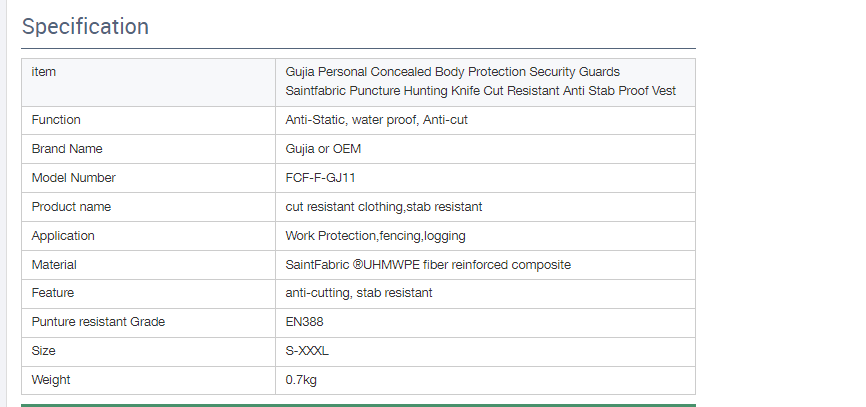
Task: Click the Application row label
Action: (63, 236)
